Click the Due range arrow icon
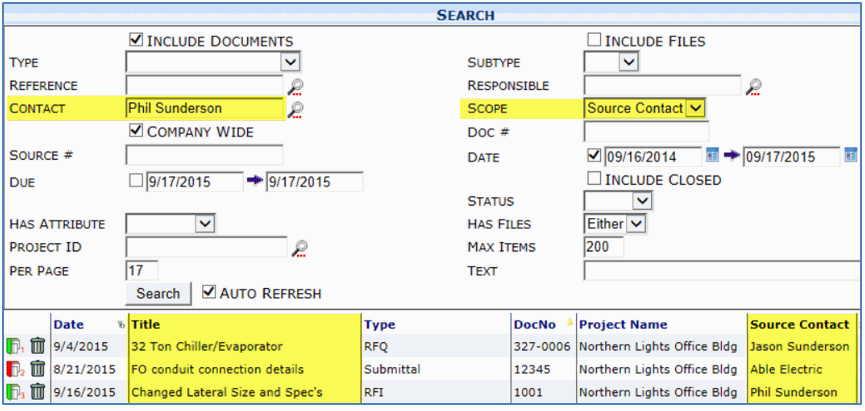865x411 pixels. (254, 181)
